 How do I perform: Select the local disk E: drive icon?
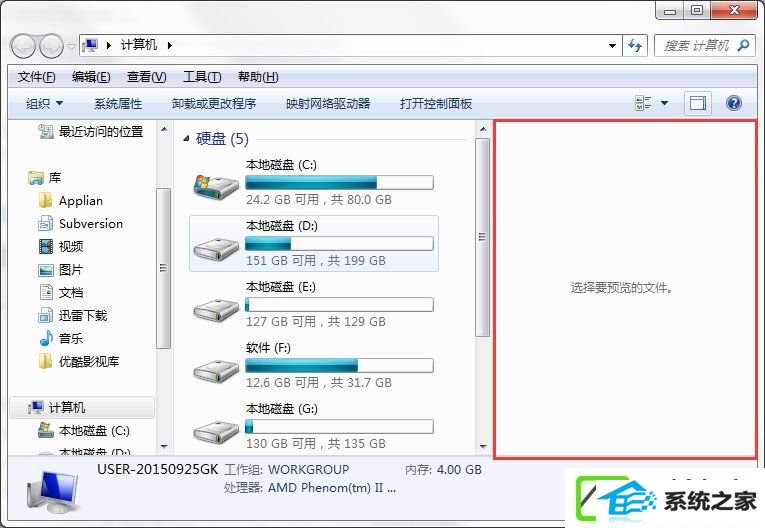[216, 309]
